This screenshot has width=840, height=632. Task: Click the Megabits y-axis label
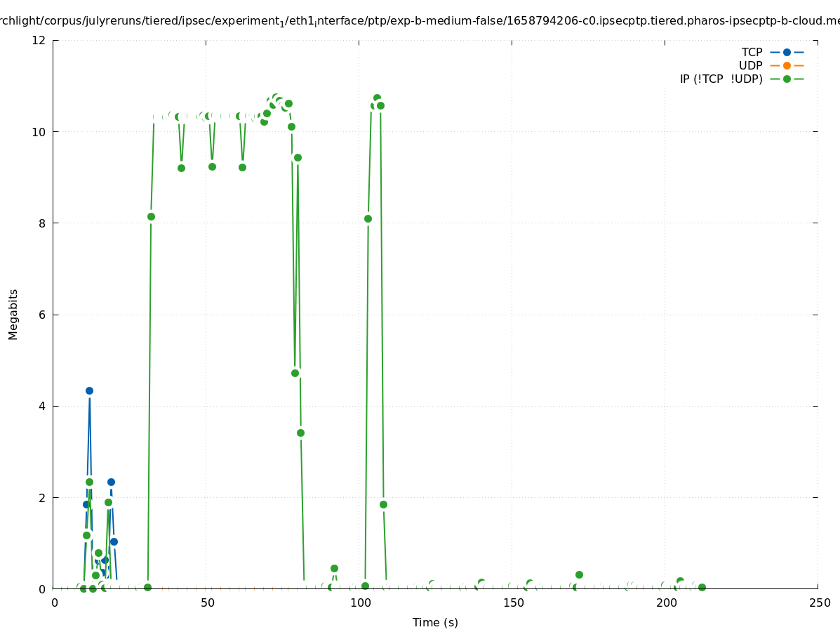(x=13, y=314)
